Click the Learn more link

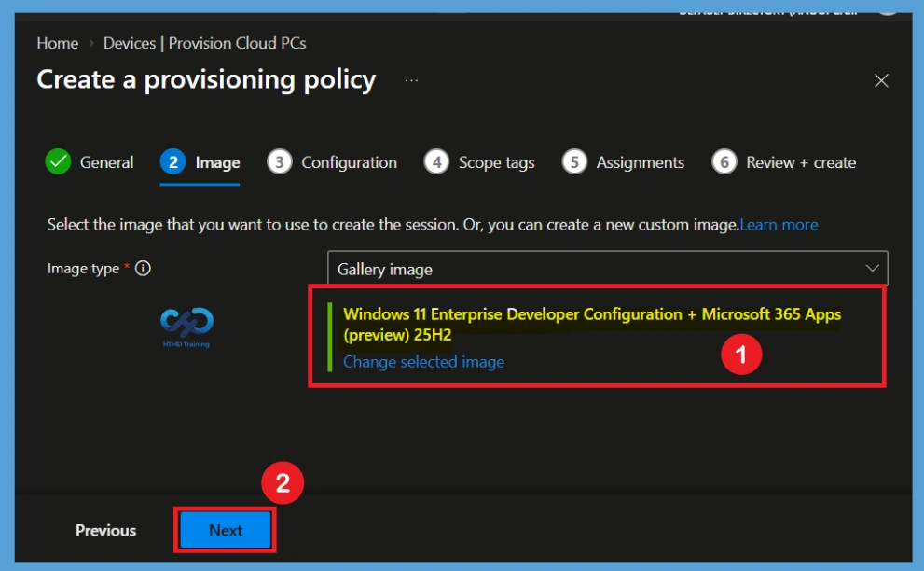pos(779,225)
